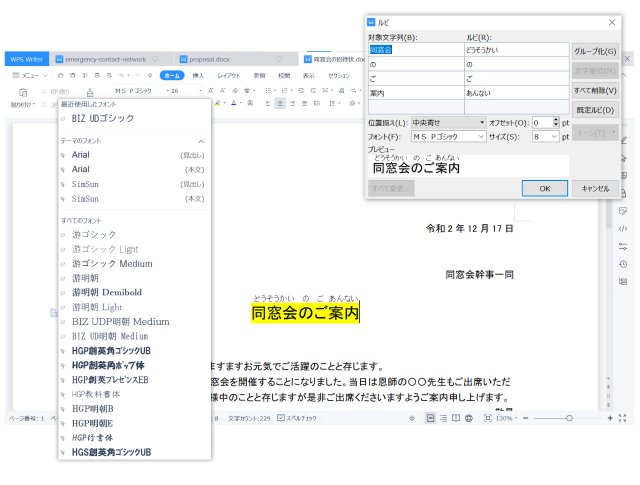This screenshot has height=485, width=640.
Task: Click the zoom out minus icon
Action: tap(526, 418)
